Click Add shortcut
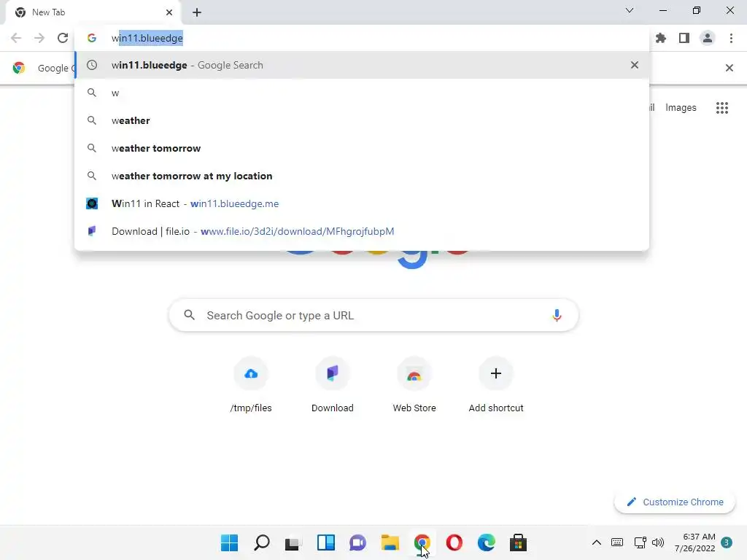The height and width of the screenshot is (560, 747). (496, 385)
